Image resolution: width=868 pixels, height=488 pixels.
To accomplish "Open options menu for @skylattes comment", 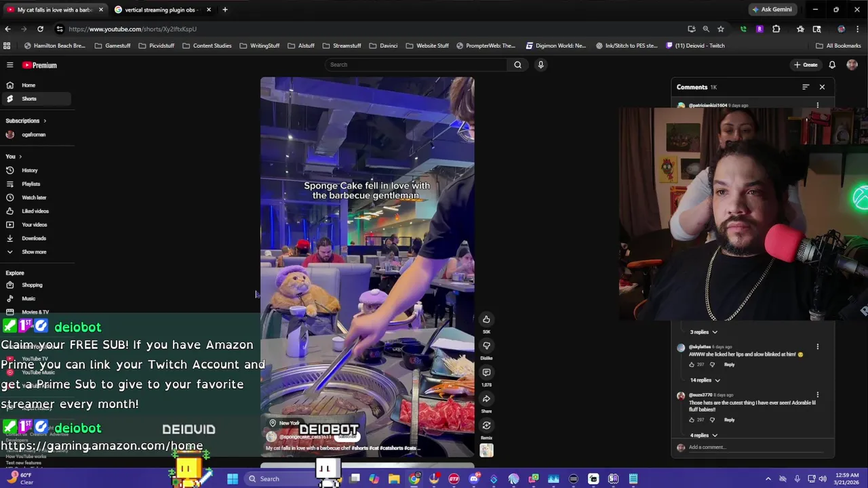I will (x=817, y=347).
